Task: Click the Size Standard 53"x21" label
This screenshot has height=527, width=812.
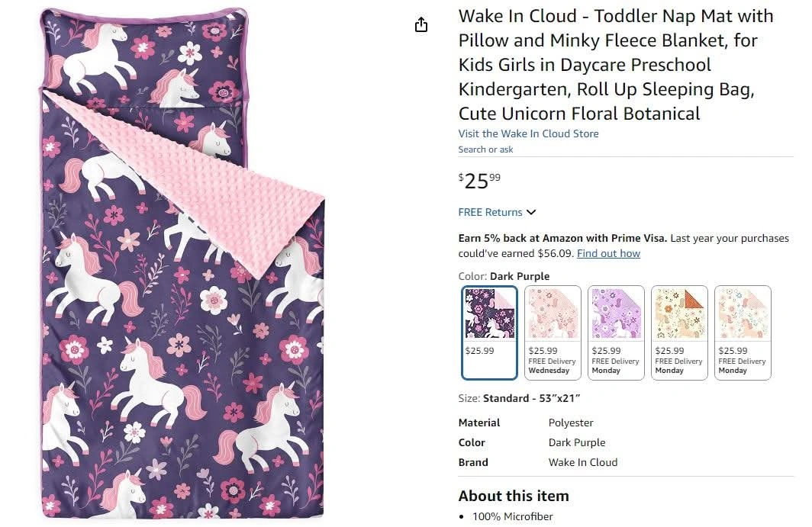Action: [x=520, y=398]
